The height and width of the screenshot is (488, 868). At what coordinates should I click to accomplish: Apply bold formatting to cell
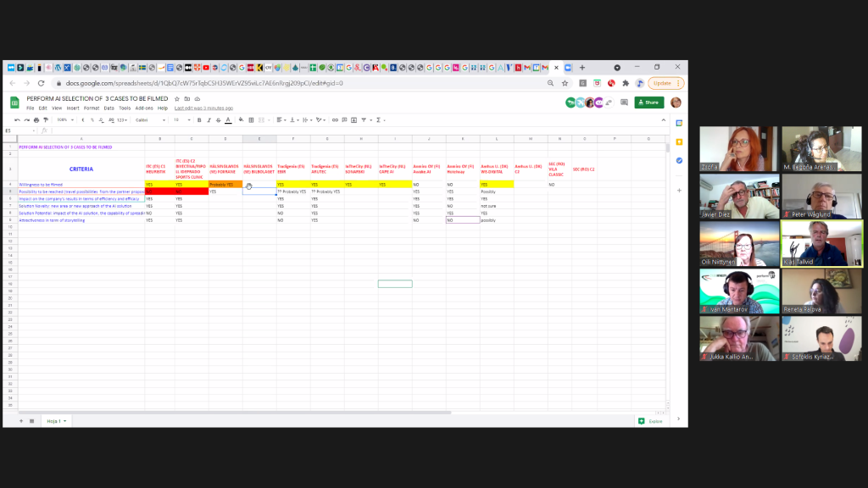click(199, 120)
